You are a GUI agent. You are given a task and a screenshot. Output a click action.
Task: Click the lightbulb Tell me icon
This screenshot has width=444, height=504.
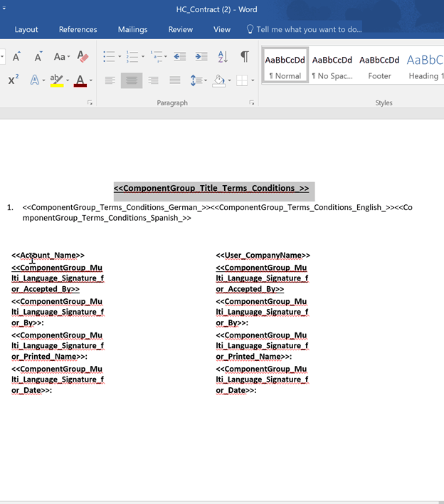[x=250, y=29]
